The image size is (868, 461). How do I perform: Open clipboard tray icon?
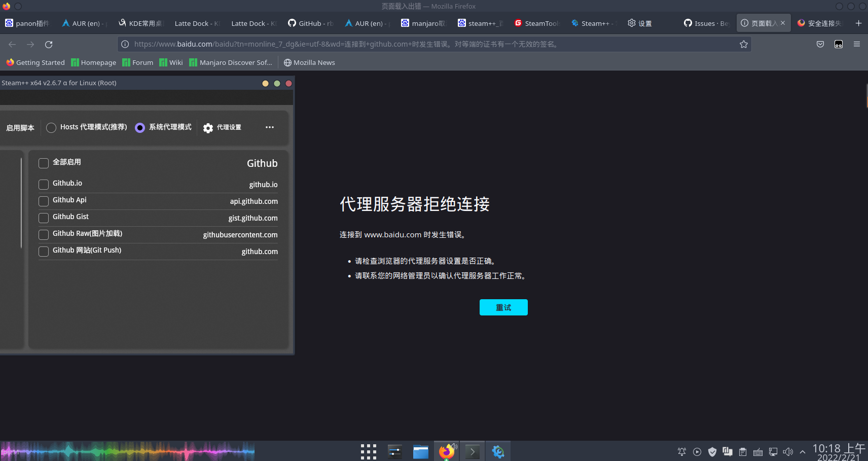[743, 452]
